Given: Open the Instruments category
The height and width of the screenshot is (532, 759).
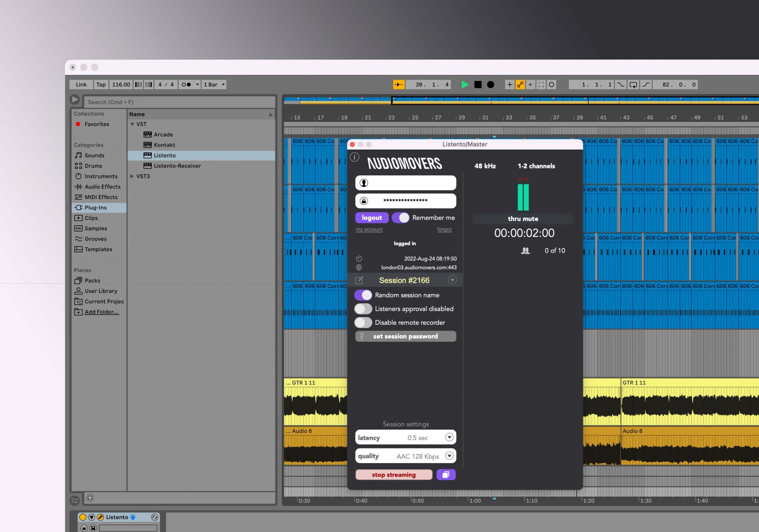Looking at the screenshot, I should (101, 176).
